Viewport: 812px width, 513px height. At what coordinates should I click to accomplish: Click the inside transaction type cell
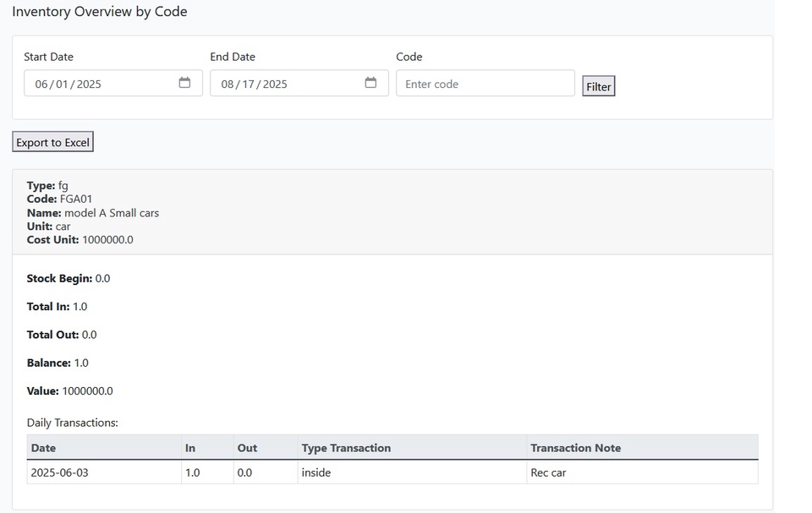point(315,472)
